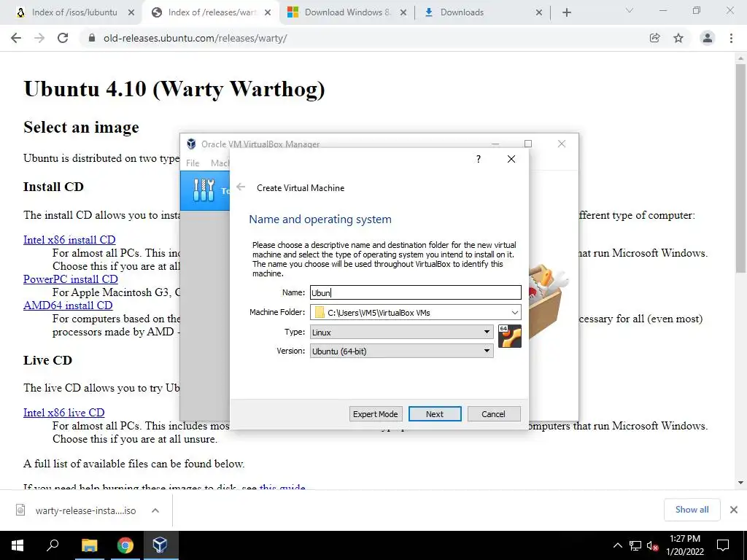Open the Intel x86 install CD link
This screenshot has height=560, width=747.
[x=69, y=240]
